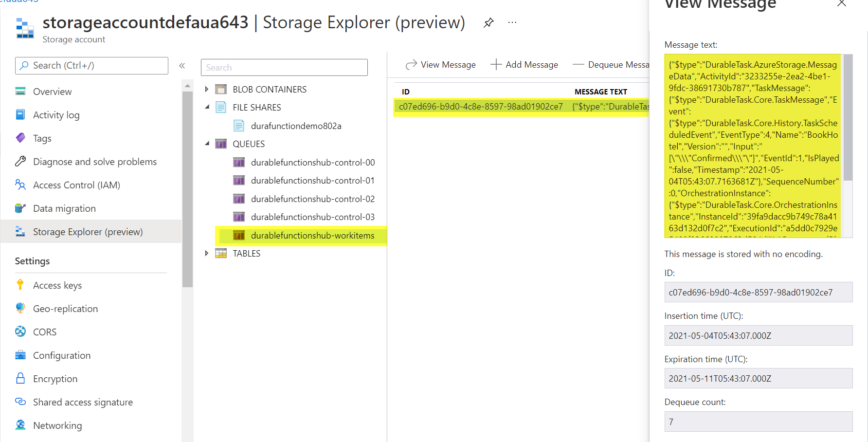Pin Storage Explorer to dashboard
This screenshot has height=442, width=868.
coord(488,22)
